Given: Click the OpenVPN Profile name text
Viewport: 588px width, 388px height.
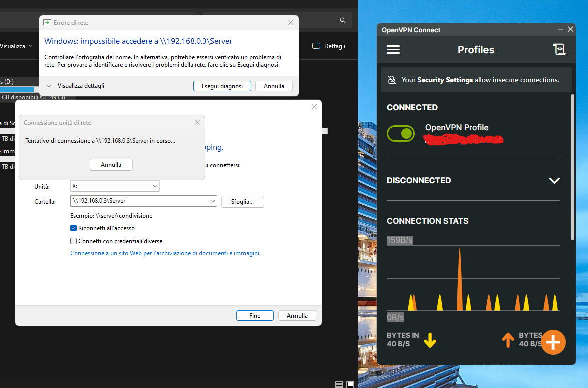Looking at the screenshot, I should click(x=456, y=128).
